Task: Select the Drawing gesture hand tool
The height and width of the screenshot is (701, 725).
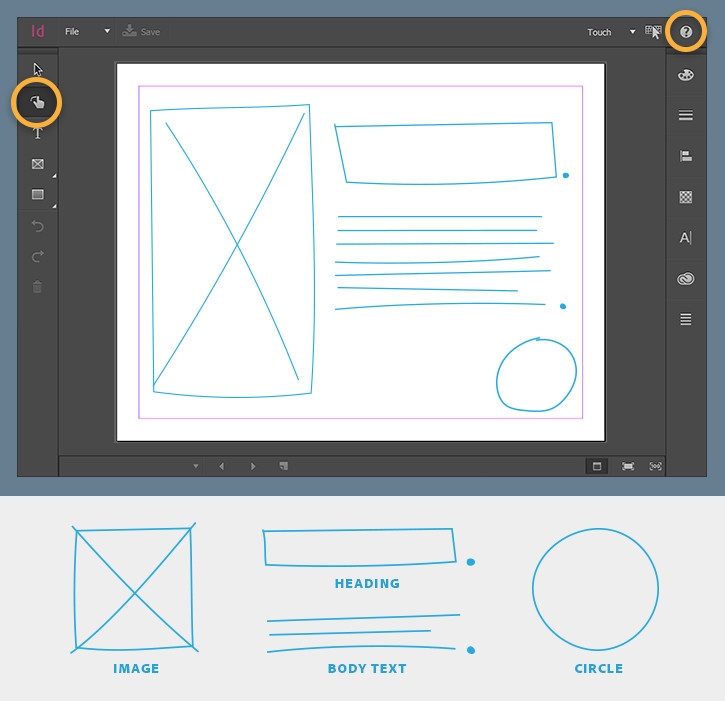Action: click(37, 102)
